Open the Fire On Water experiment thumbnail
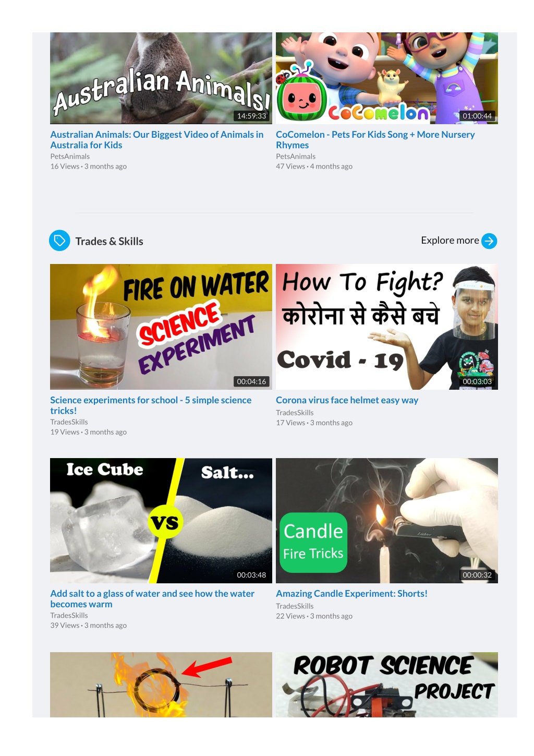Image resolution: width=534 pixels, height=756 pixels. (161, 327)
